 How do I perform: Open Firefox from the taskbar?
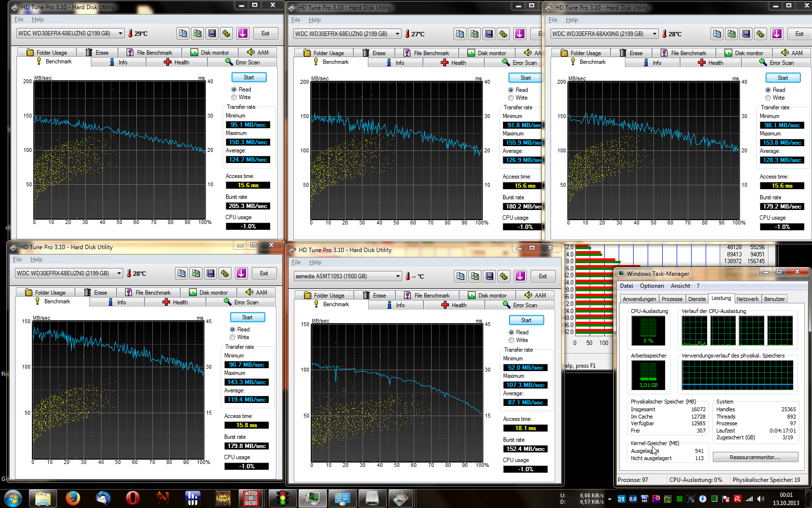(x=73, y=498)
